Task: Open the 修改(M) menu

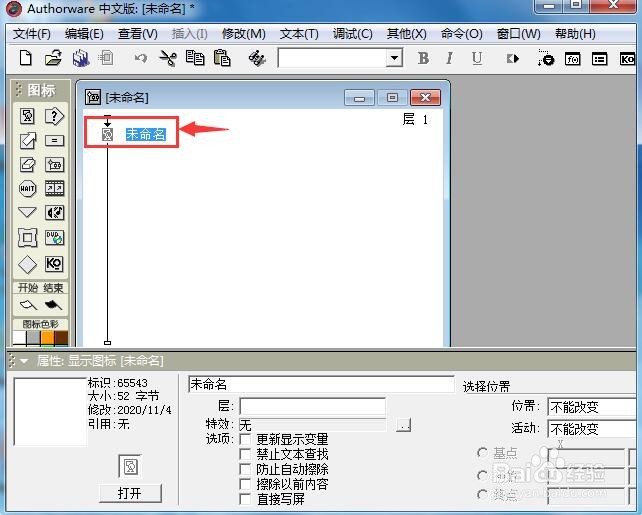Action: (x=244, y=34)
